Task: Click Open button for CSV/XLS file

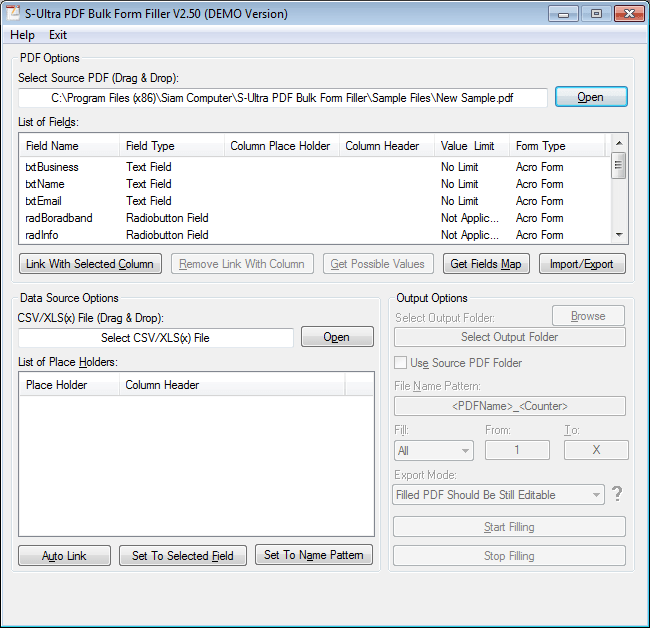Action: 337,337
